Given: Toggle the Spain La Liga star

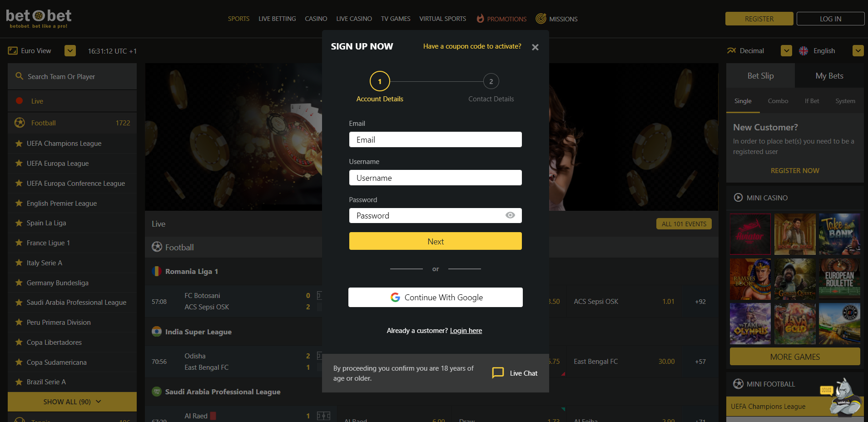Looking at the screenshot, I should (19, 223).
